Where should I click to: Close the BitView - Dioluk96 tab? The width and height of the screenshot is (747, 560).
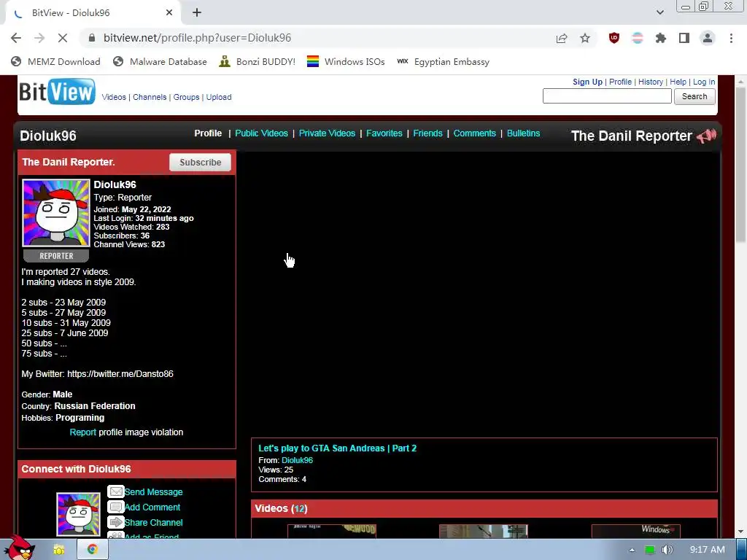click(x=169, y=13)
